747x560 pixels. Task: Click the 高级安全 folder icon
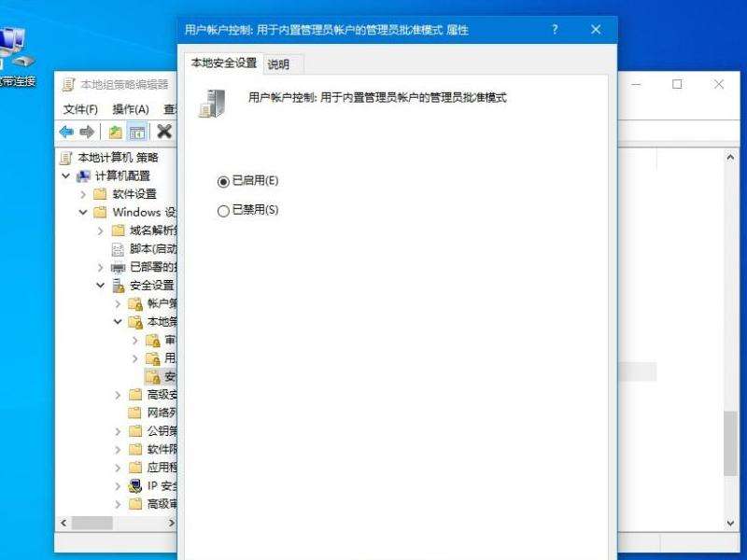pos(135,394)
